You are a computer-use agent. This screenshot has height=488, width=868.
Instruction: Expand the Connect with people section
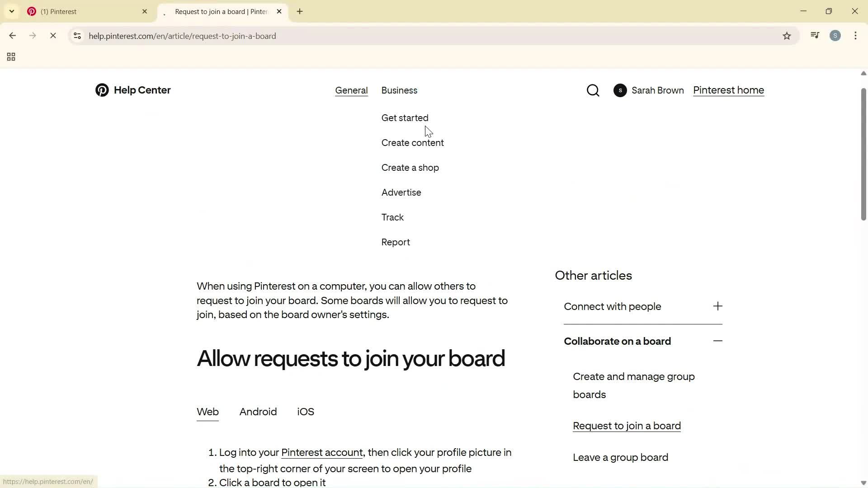click(717, 306)
